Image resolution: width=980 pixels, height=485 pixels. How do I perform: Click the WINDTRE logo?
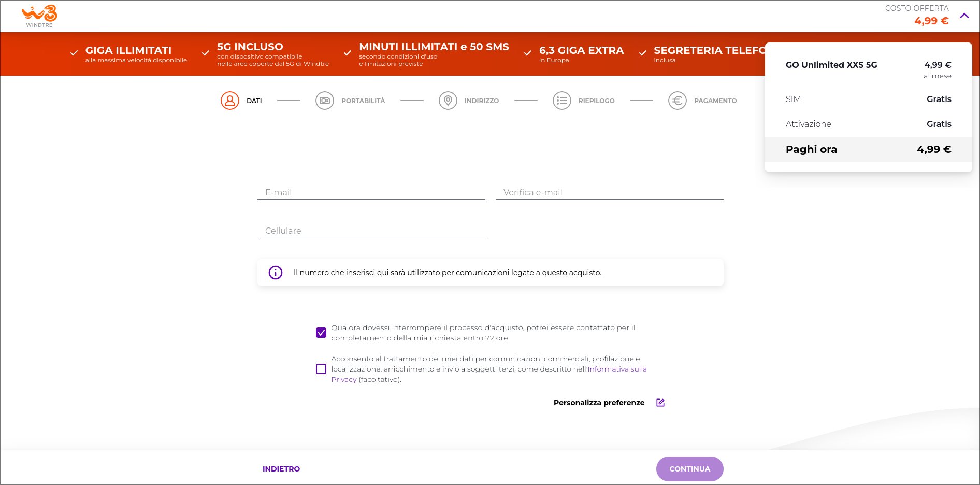tap(39, 16)
